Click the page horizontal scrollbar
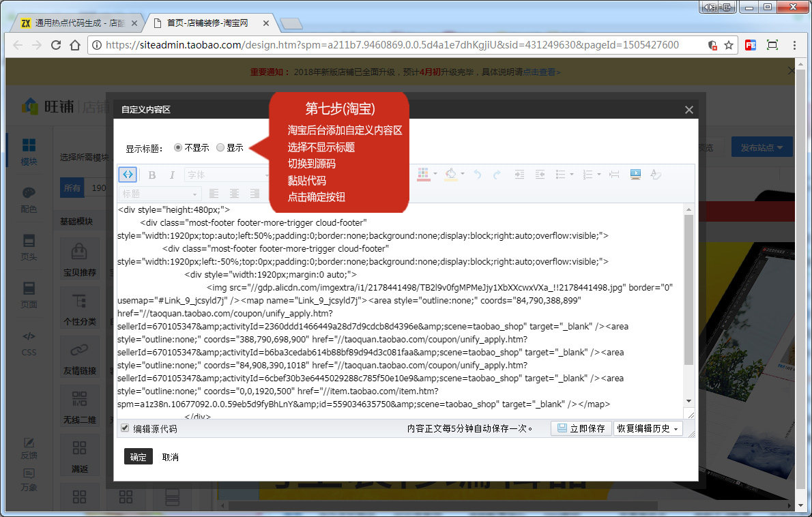 443,505
